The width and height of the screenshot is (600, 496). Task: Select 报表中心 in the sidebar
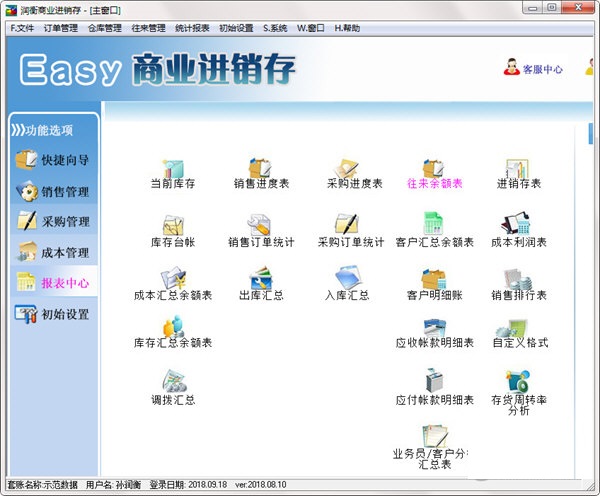point(53,282)
